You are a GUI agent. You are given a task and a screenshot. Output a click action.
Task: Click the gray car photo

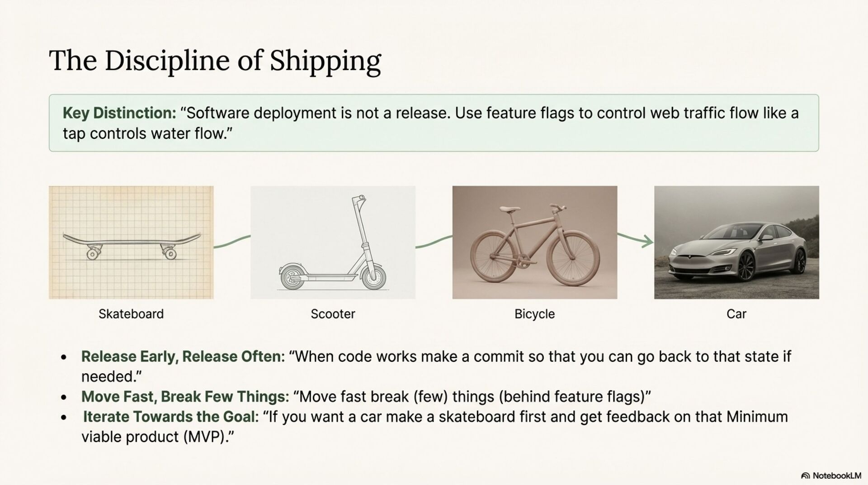click(736, 242)
